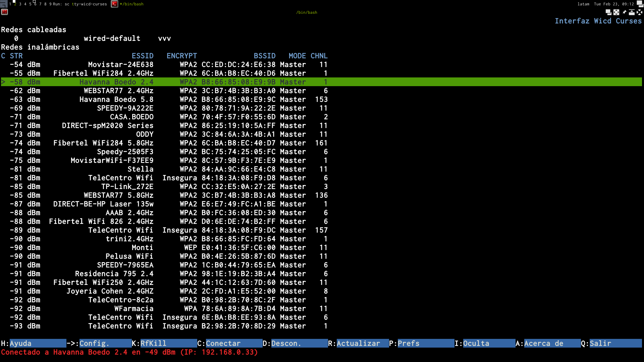This screenshot has width=644, height=362.
Task: Select Fibertel WiFi284 5.8GHz network
Action: pos(321,143)
